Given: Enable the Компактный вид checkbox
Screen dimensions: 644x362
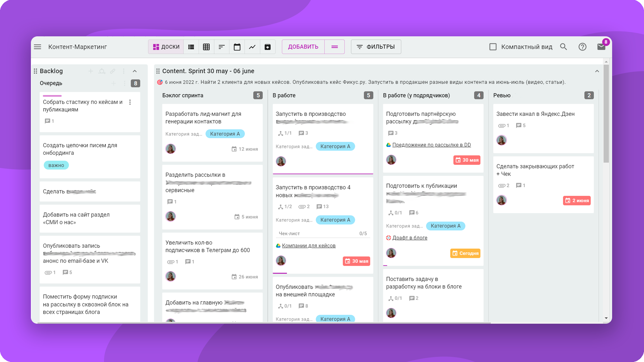Looking at the screenshot, I should (x=493, y=47).
